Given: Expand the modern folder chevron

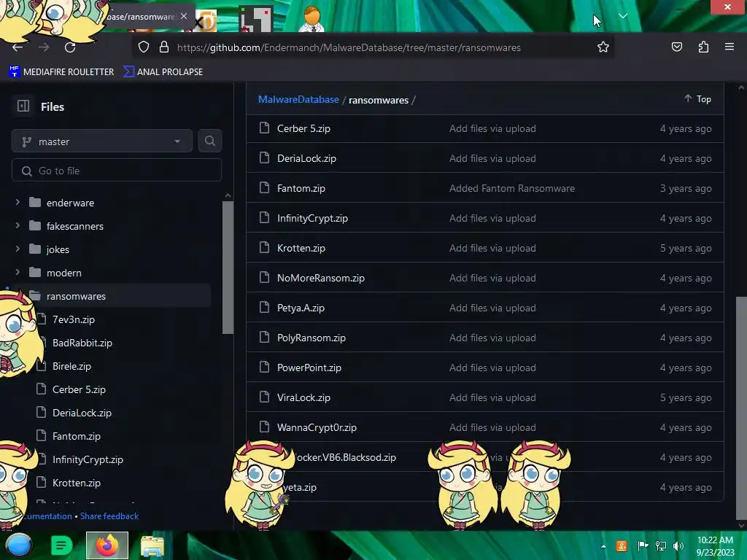Looking at the screenshot, I should (x=18, y=272).
